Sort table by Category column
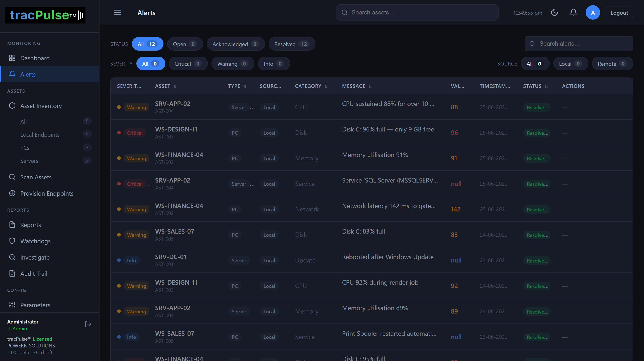Image resolution: width=644 pixels, height=361 pixels. pyautogui.click(x=311, y=86)
